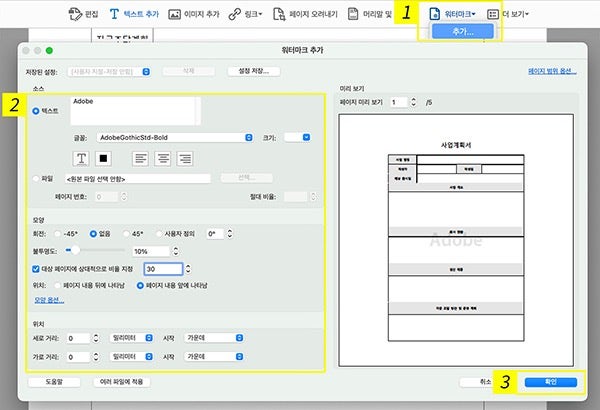Select the 사용자 정의 rotation radio
Viewport: 600px width, 410px height.
(x=159, y=234)
